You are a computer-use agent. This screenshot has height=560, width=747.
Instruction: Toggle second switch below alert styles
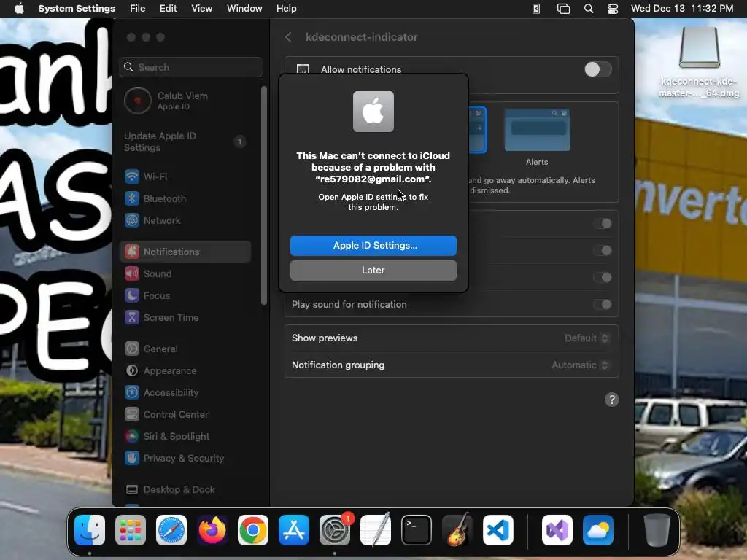click(603, 251)
